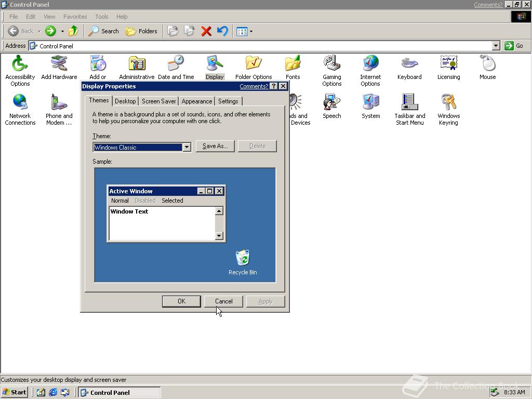Switch to the Desktop tab

[x=125, y=101]
